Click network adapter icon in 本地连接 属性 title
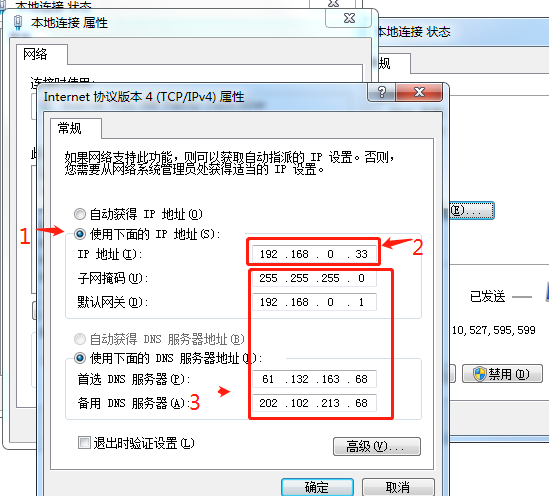 (x=18, y=22)
